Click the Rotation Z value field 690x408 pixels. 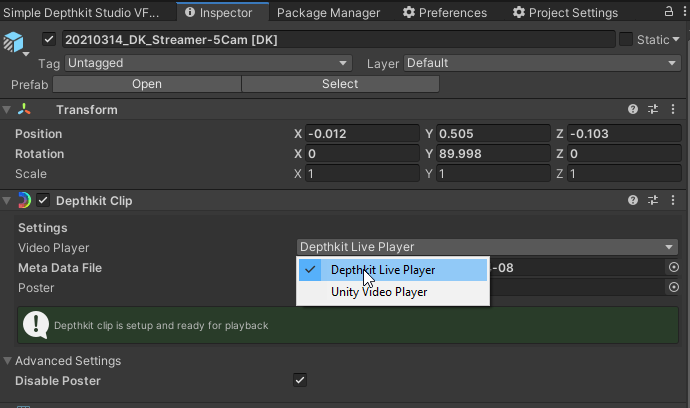coord(624,154)
